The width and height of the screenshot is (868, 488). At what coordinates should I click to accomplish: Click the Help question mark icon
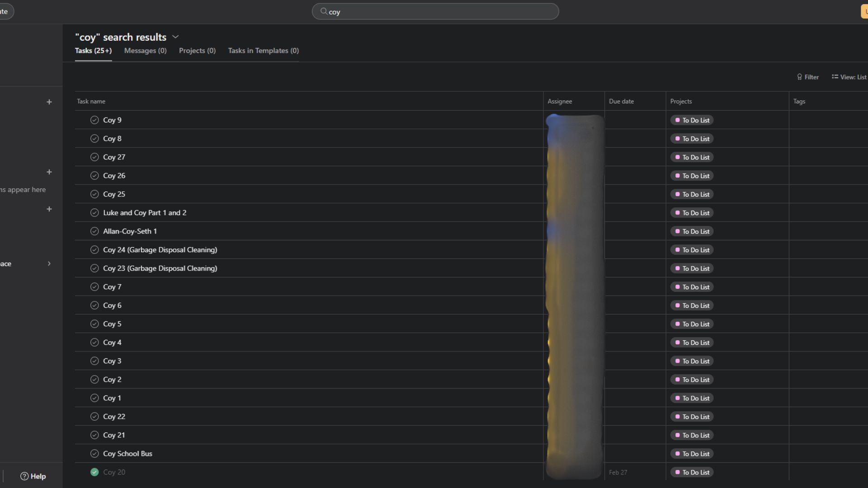24,476
